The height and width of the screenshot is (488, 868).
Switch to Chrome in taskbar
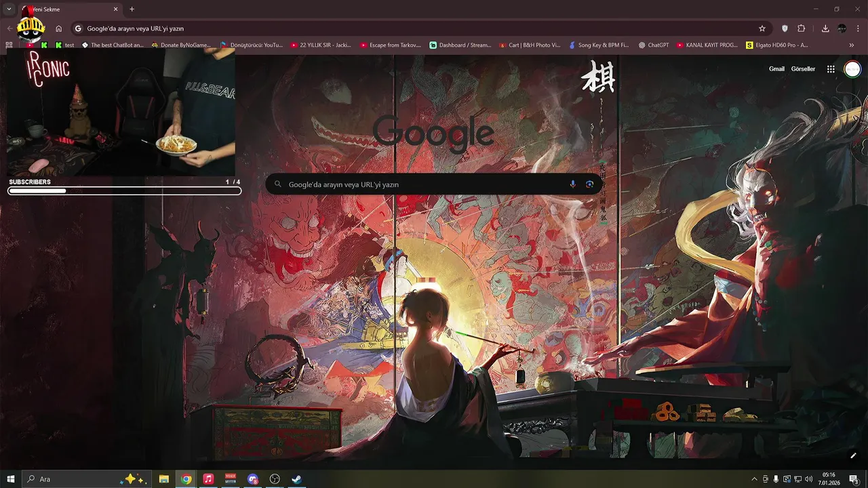[186, 479]
